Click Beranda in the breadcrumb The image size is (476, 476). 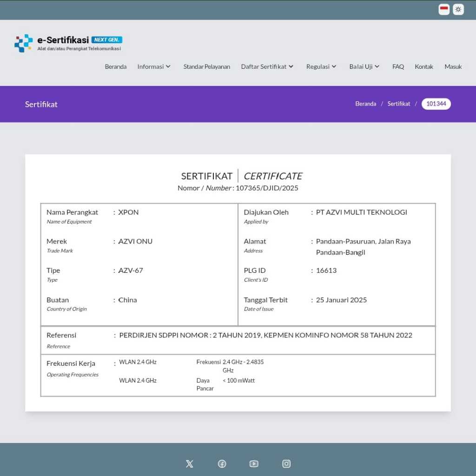coord(365,104)
